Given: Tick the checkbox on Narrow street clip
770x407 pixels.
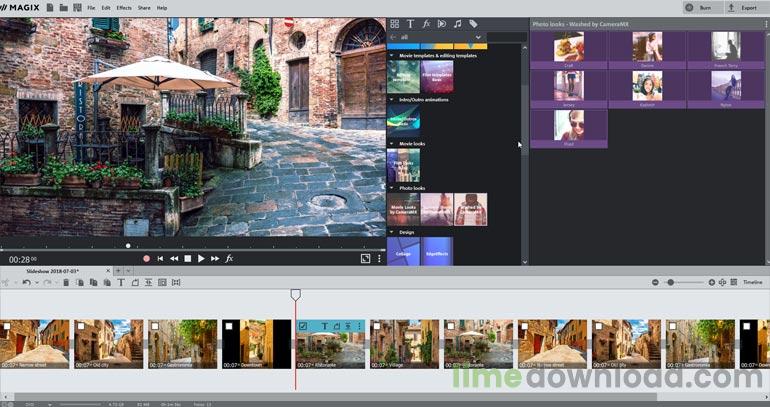Looking at the screenshot, I should [5, 326].
